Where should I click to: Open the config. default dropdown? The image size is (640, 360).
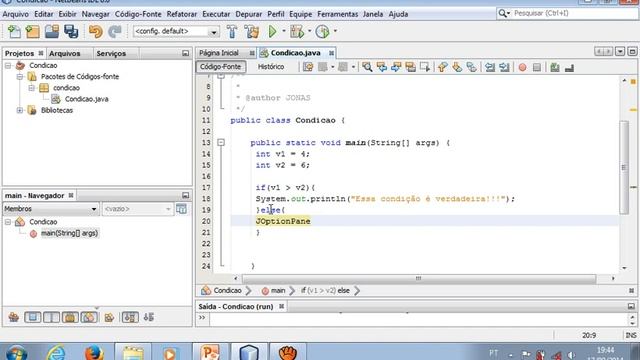(x=176, y=31)
